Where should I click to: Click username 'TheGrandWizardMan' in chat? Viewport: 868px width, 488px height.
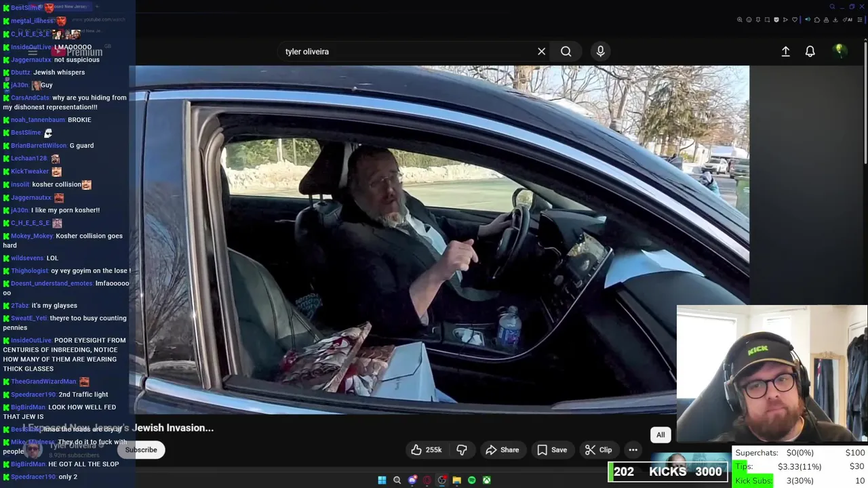point(43,382)
